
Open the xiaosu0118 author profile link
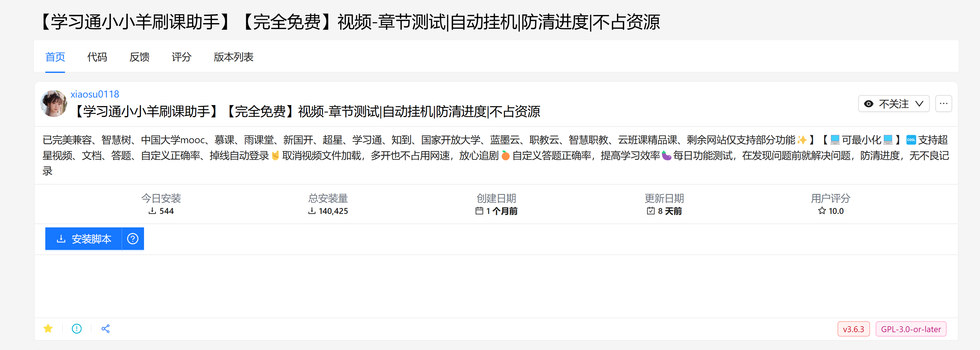[95, 94]
